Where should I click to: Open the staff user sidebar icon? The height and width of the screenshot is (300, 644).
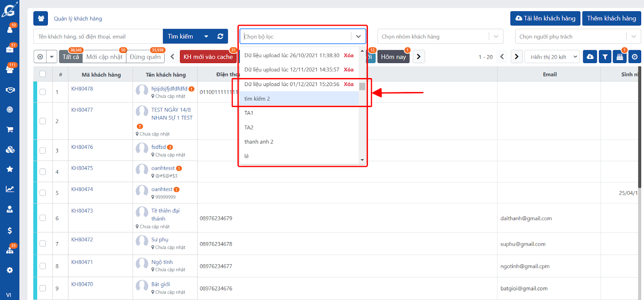(x=10, y=209)
